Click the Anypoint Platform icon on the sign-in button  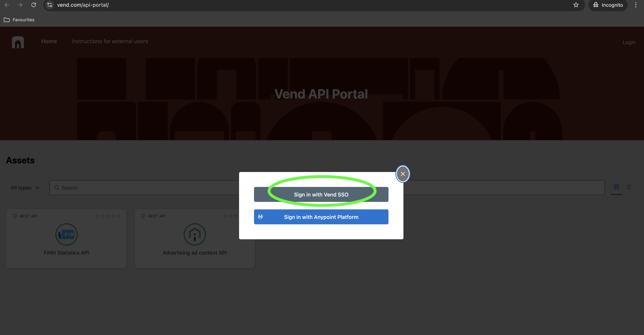pos(261,217)
